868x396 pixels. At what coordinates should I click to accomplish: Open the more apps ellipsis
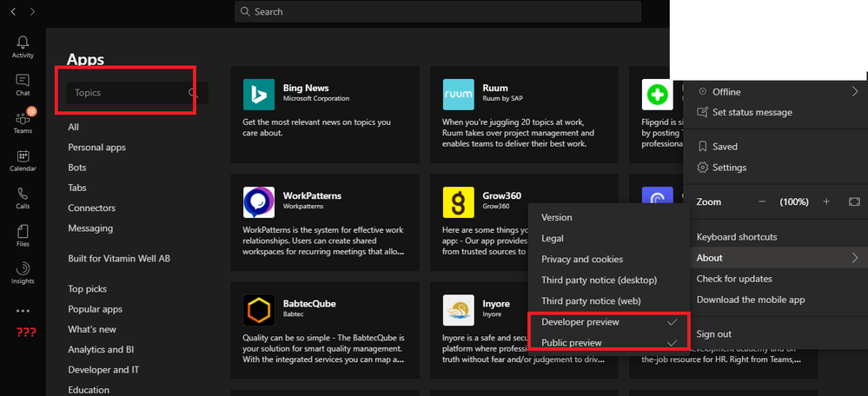23,312
